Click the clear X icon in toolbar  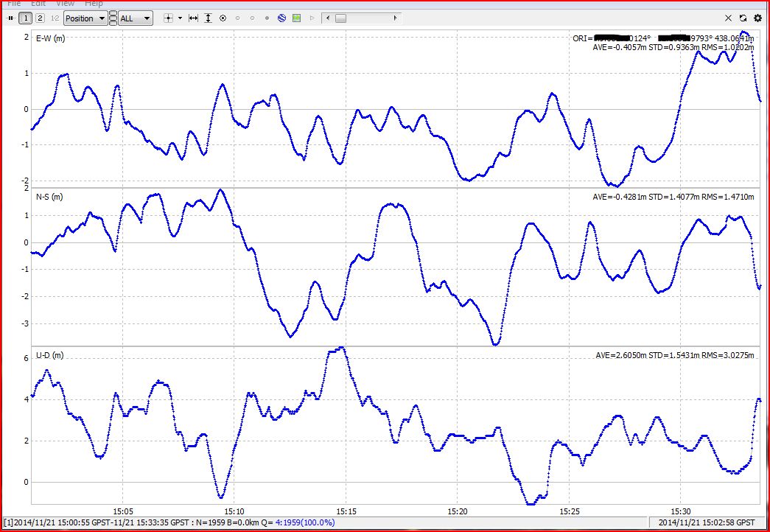[x=729, y=18]
